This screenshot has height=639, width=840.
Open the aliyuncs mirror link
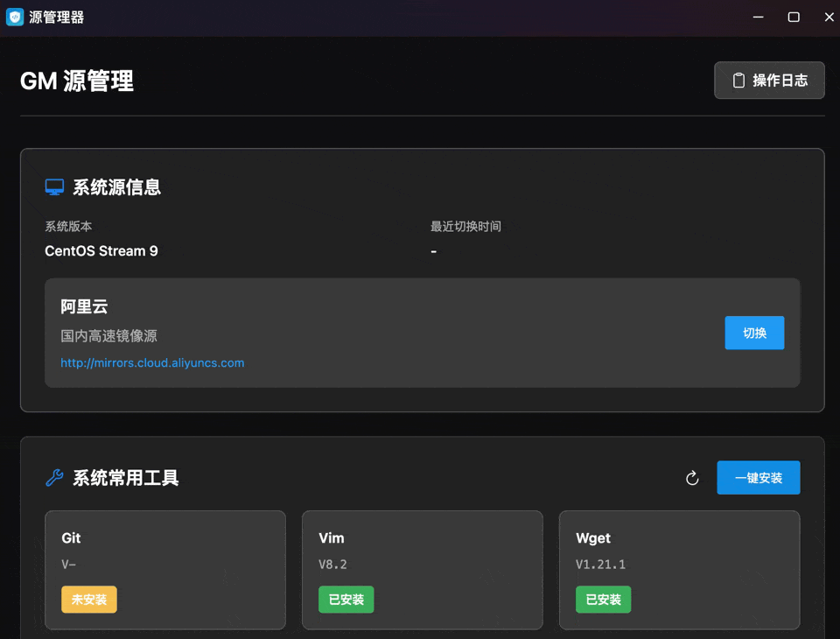152,363
